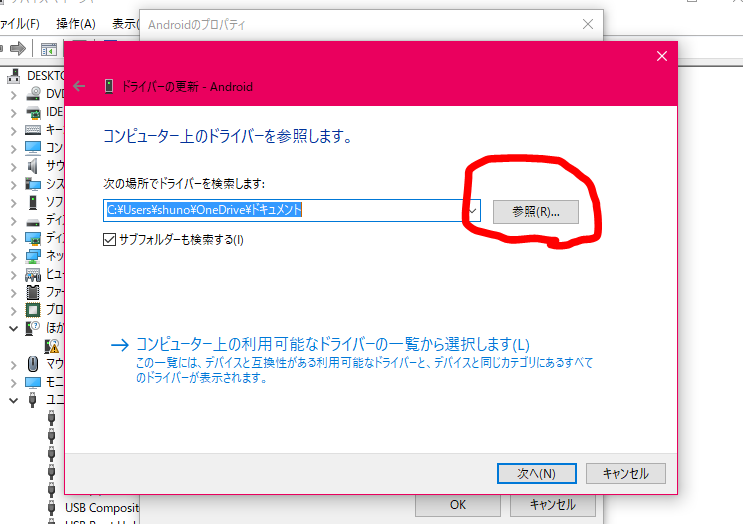Image resolution: width=743 pixels, height=524 pixels.
Task: Click the other devices icon beside ほか row
Action: click(x=33, y=328)
